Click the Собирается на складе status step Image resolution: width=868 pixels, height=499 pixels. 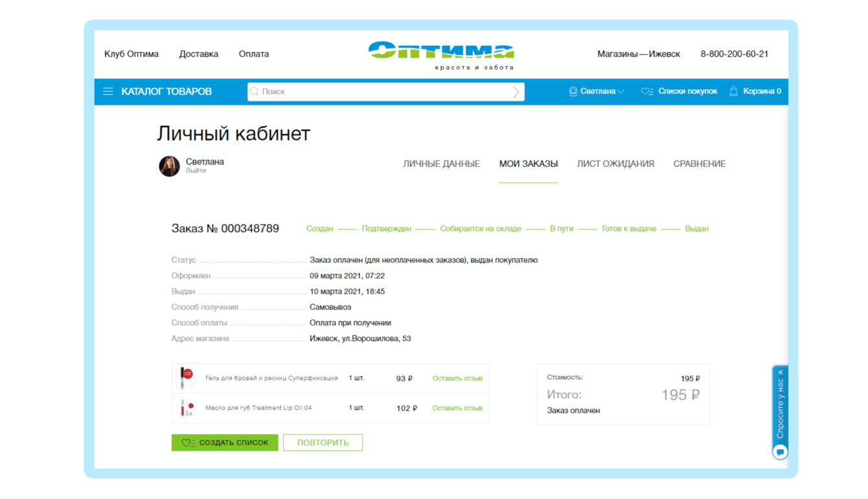coord(481,228)
